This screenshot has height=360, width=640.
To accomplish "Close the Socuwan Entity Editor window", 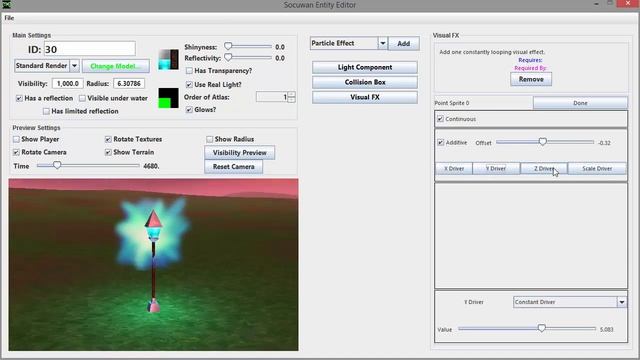I will pyautogui.click(x=628, y=4).
